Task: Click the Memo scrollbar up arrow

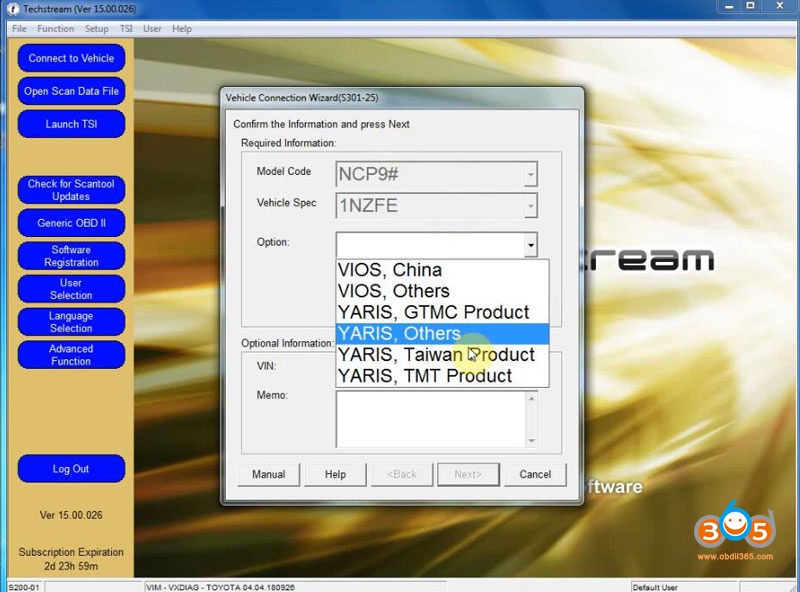Action: (x=532, y=398)
